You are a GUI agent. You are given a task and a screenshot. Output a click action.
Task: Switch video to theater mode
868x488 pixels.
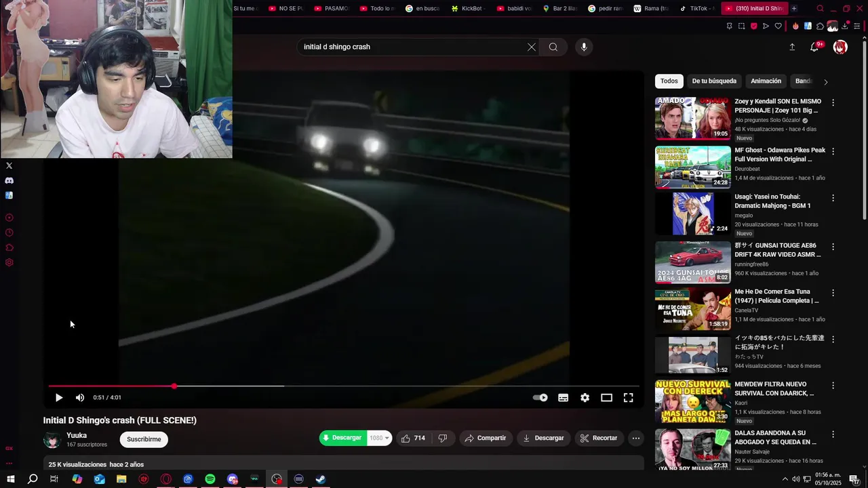point(606,398)
